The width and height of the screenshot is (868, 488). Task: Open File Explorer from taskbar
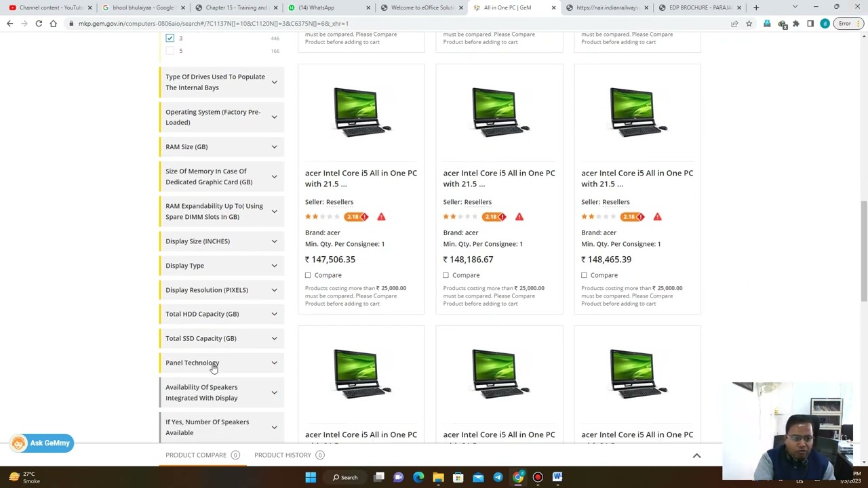438,477
